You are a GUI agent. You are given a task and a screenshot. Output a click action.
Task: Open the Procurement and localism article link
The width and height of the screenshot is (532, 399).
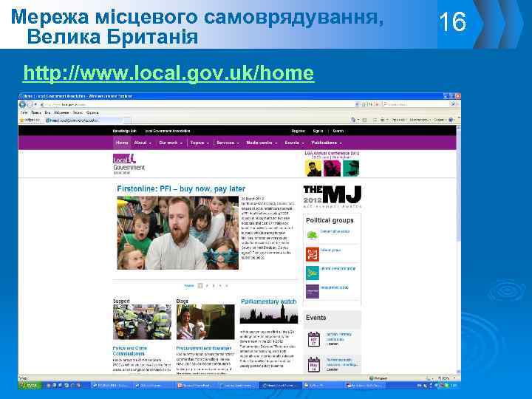204,348
